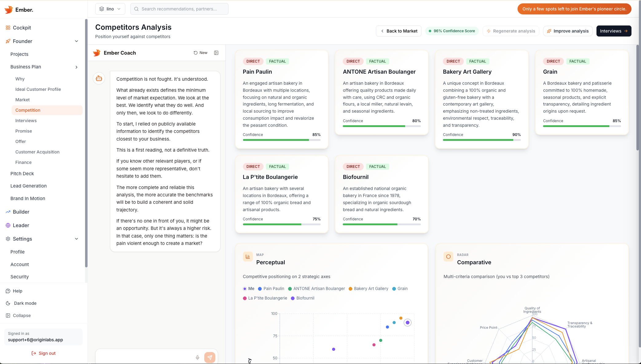
Task: Go to Cockpit in sidebar
Action: tap(22, 28)
